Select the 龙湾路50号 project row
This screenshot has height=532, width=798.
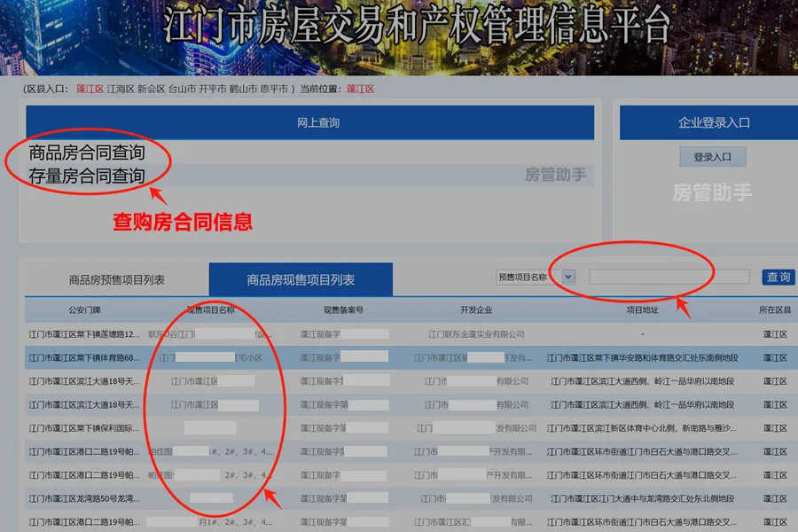tap(84, 498)
